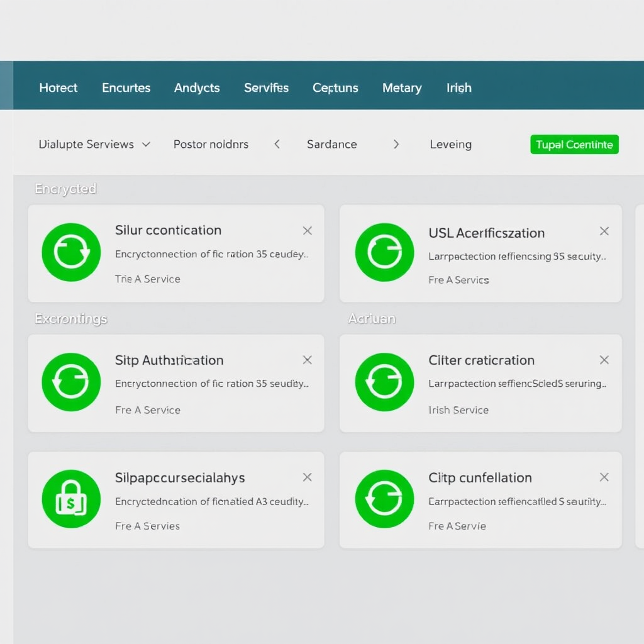This screenshot has height=644, width=644.
Task: Click the Larrpactection seffiencScledS seruring description
Action: (517, 384)
